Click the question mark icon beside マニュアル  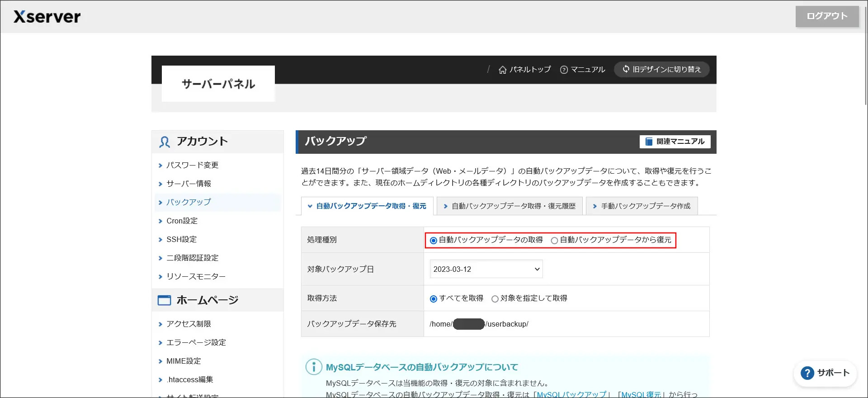tap(564, 70)
